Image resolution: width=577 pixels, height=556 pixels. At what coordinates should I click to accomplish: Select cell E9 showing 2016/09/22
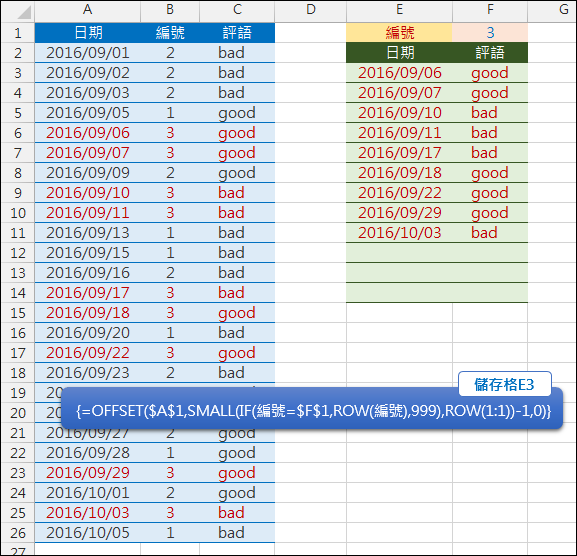(x=399, y=193)
